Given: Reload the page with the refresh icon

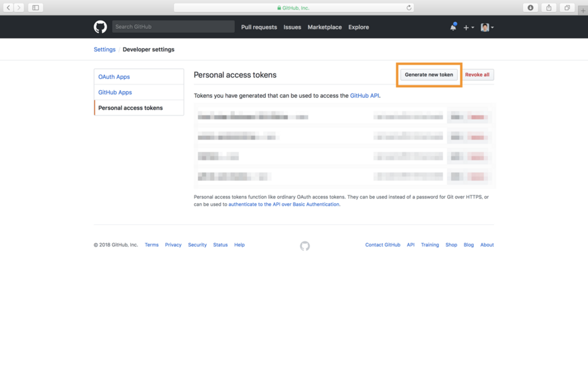Looking at the screenshot, I should click(x=409, y=8).
